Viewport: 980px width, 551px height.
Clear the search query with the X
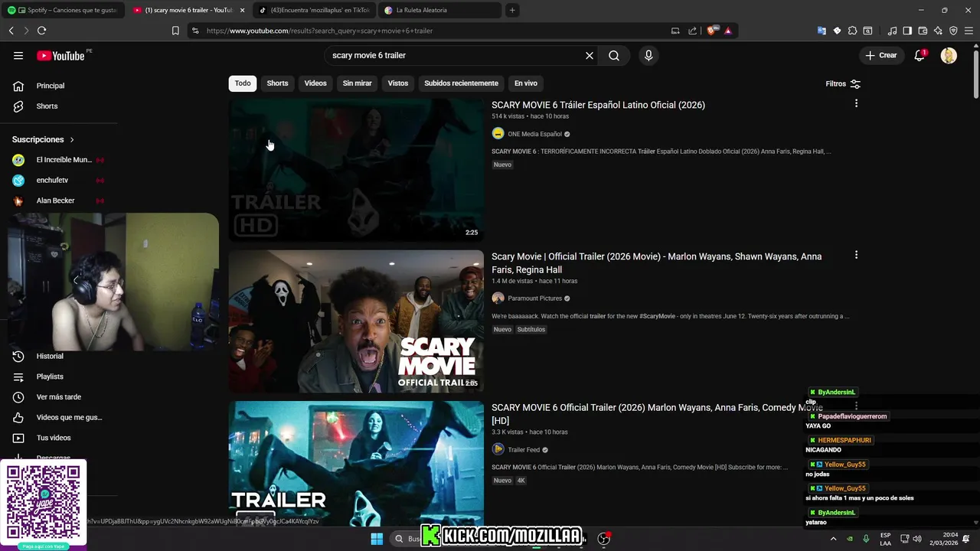(590, 55)
